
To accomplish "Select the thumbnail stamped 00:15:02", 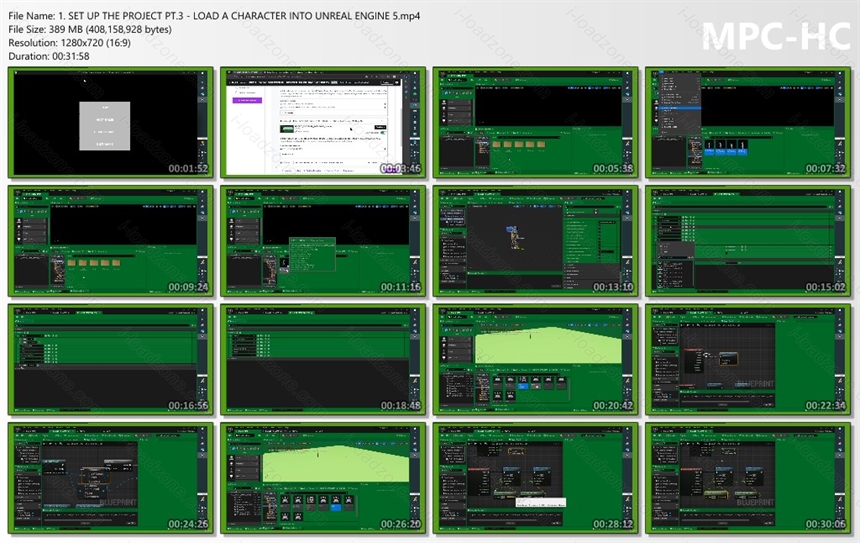I will (x=748, y=241).
